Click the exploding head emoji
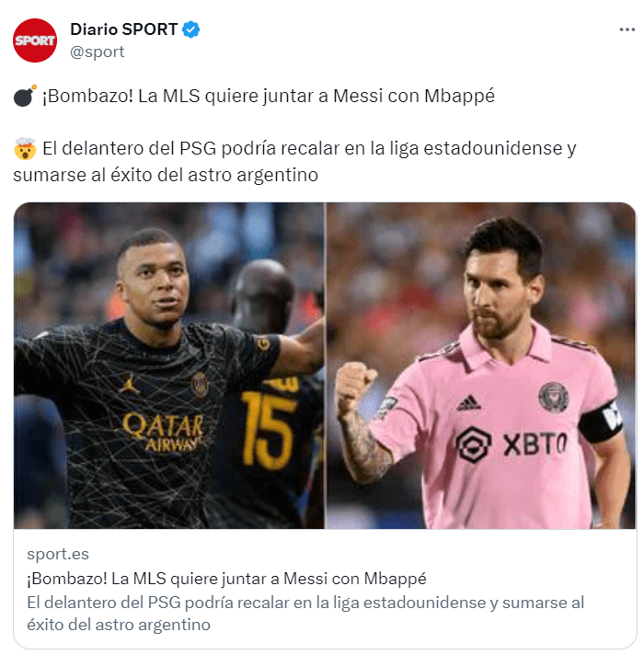This screenshot has width=644, height=655. (25, 148)
